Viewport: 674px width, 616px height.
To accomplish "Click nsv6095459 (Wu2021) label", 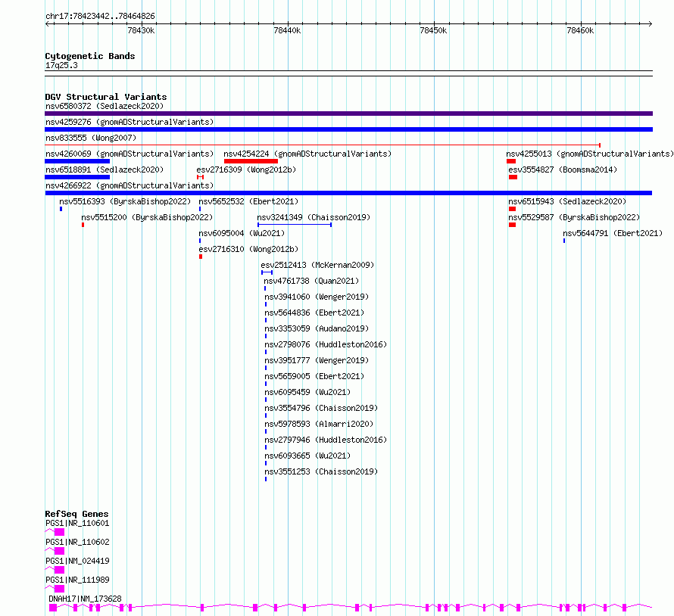I will coord(307,392).
